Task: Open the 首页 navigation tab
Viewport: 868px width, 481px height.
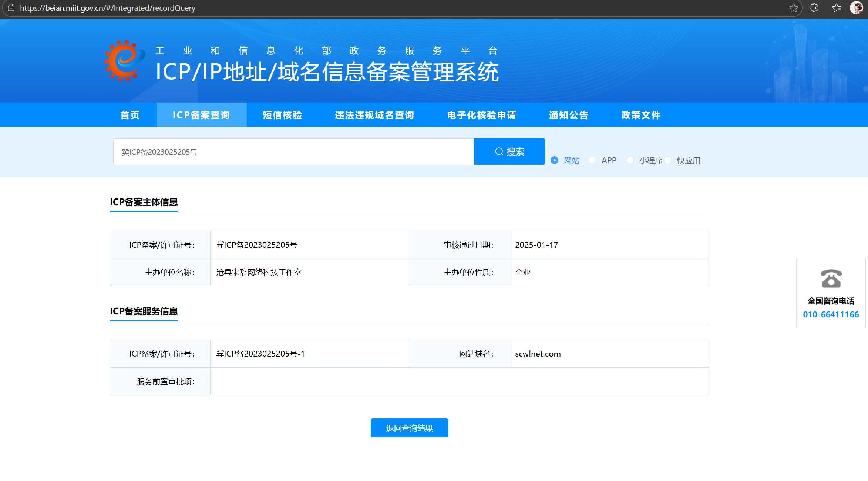Action: pyautogui.click(x=130, y=115)
